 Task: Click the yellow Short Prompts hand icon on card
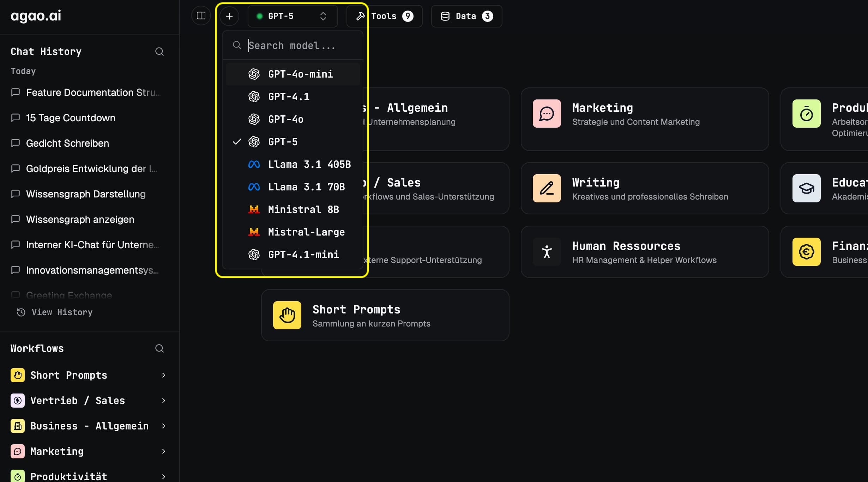tap(287, 315)
